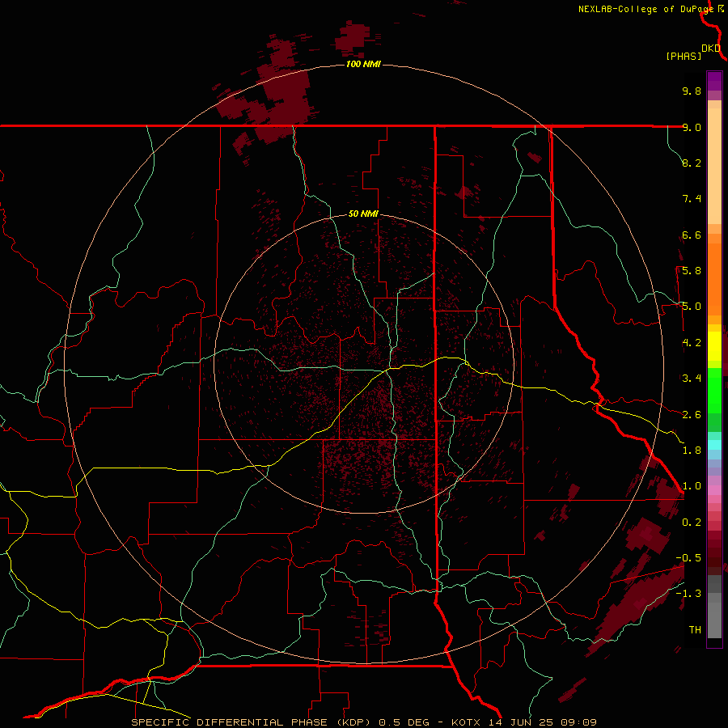The width and height of the screenshot is (728, 728).
Task: Pick the pink segment of color bar
Action: coord(714,490)
